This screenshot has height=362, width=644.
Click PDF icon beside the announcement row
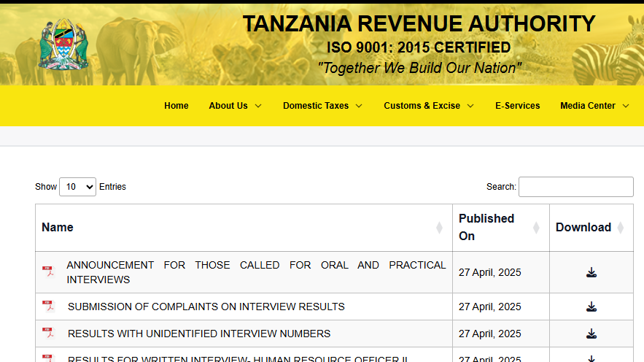pos(48,271)
